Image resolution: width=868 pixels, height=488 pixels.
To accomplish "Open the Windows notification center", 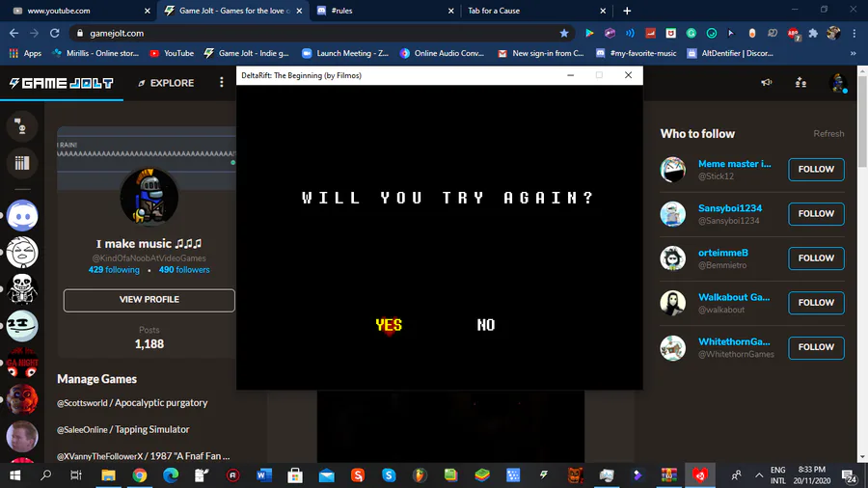I will (849, 475).
